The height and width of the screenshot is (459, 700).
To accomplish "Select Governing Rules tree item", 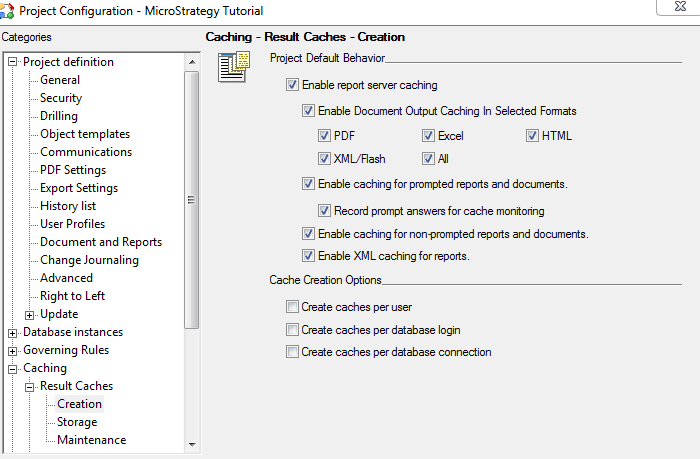I will tap(66, 350).
